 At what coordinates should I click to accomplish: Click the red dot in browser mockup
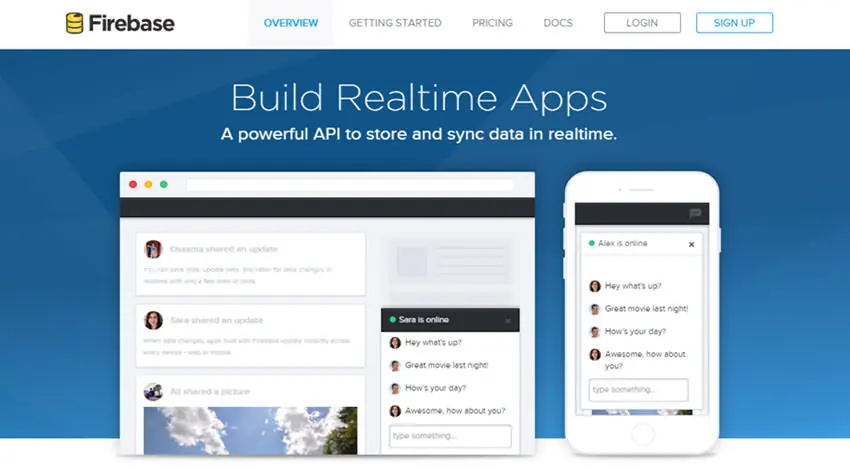[133, 184]
